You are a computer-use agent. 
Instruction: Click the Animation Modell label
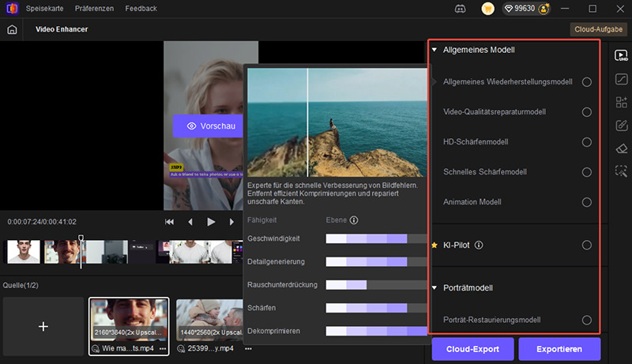pos(472,201)
